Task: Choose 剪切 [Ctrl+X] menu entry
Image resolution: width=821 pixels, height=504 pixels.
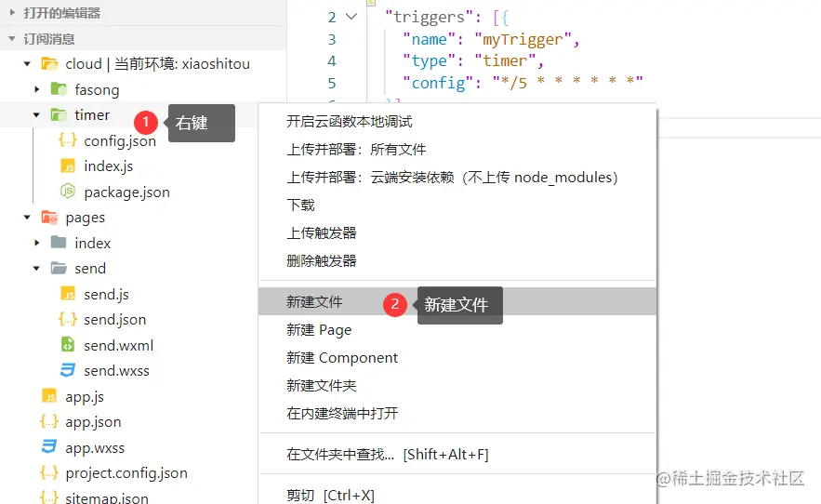Action: pyautogui.click(x=457, y=495)
